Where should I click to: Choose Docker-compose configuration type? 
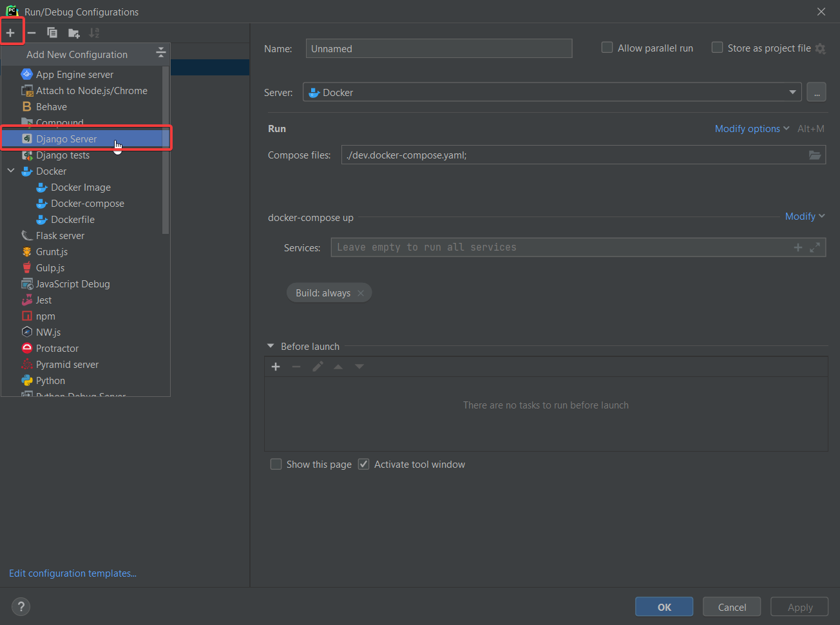coord(88,204)
